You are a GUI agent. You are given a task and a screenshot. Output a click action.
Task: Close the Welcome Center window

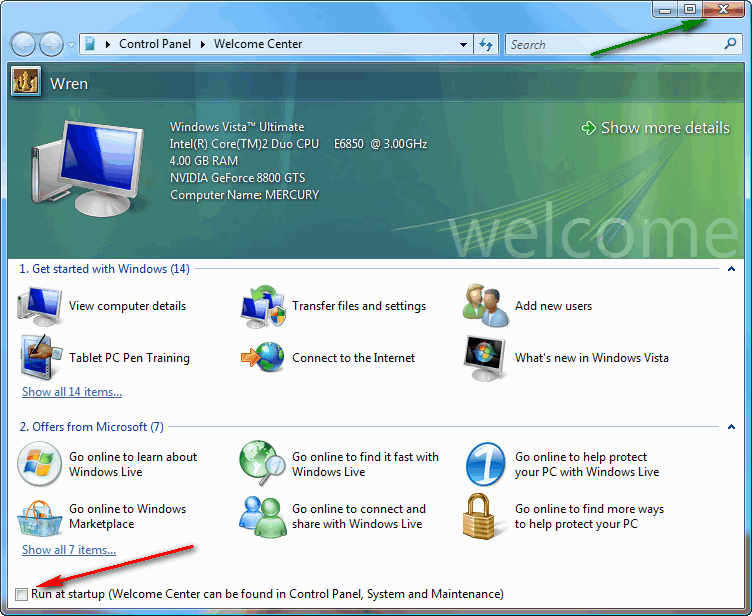[724, 10]
